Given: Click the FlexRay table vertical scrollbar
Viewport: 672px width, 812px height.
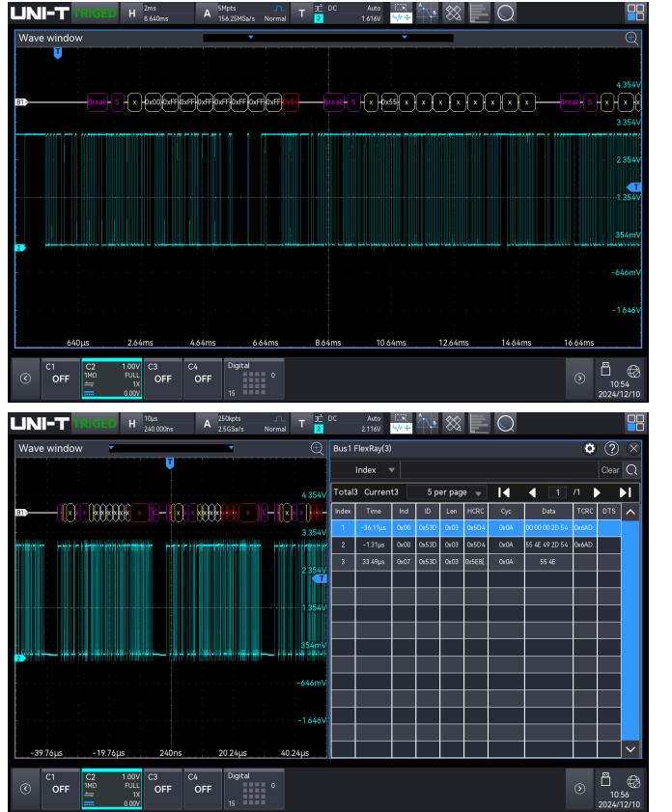Looking at the screenshot, I should (630, 628).
